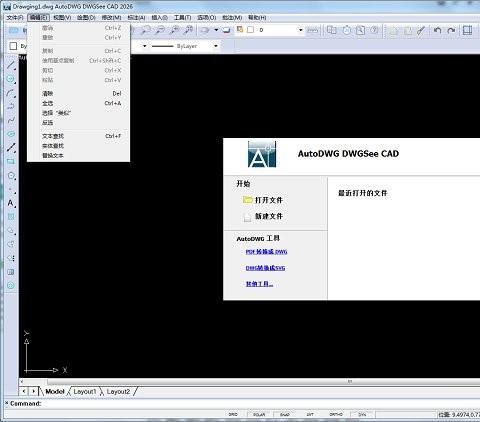Select the Text (A) tool in left toolbar
This screenshot has height=422, width=480.
tap(11, 203)
